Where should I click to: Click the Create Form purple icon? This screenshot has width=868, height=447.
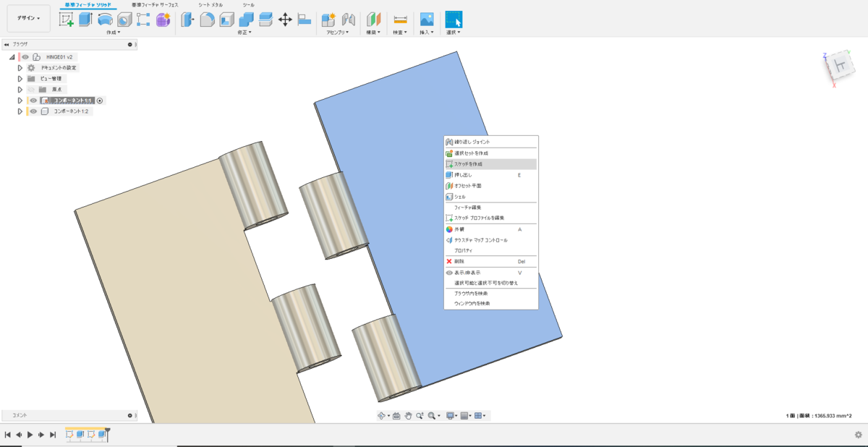(163, 20)
